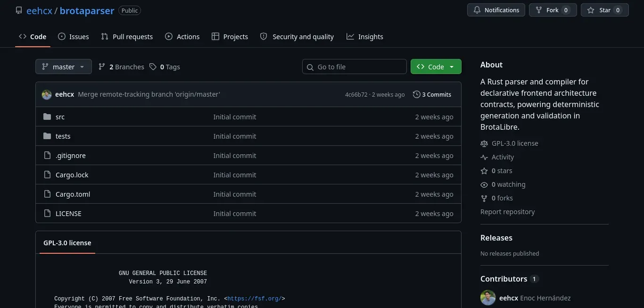Click the scale icon beside GPL-3.0 license
The image size is (644, 308).
coord(484,143)
